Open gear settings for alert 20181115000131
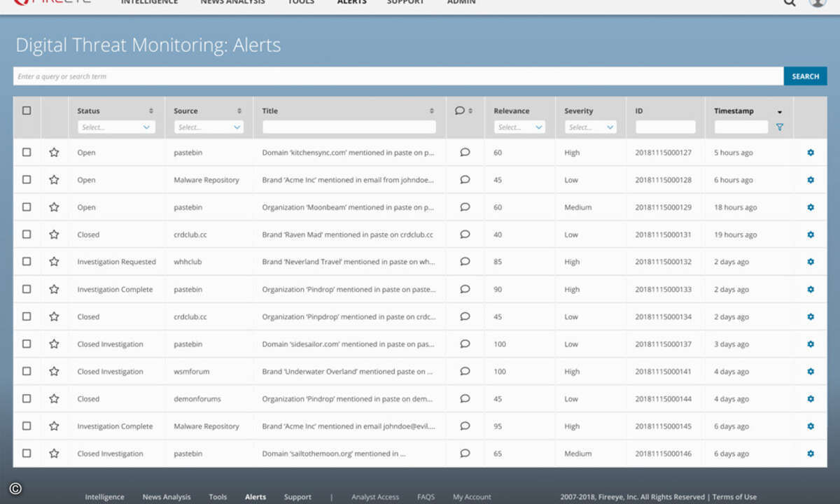 tap(811, 234)
